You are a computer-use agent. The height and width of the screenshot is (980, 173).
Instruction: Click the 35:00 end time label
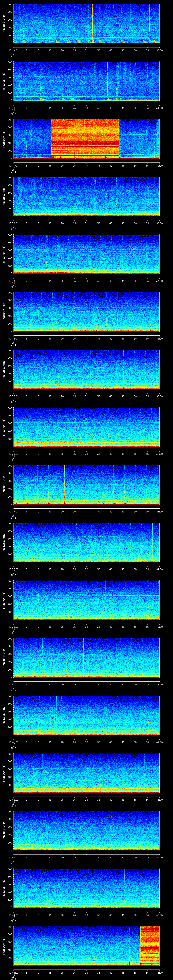tap(159, 339)
